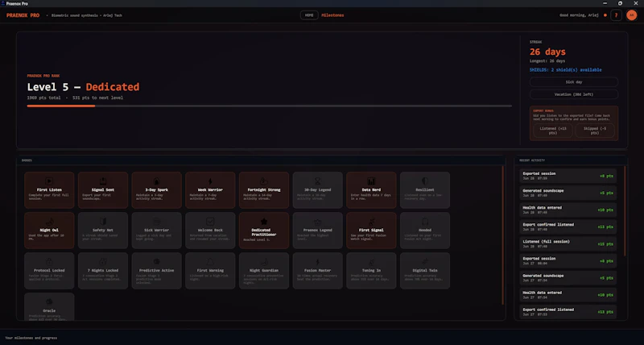Click the Oracle badge icon
The image size is (644, 345).
pos(49,301)
